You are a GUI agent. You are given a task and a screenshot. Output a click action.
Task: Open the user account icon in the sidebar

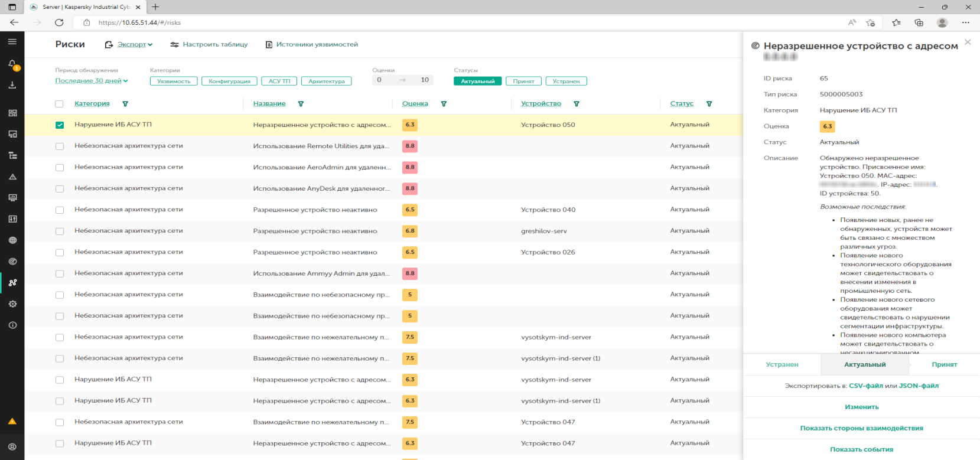pyautogui.click(x=12, y=447)
